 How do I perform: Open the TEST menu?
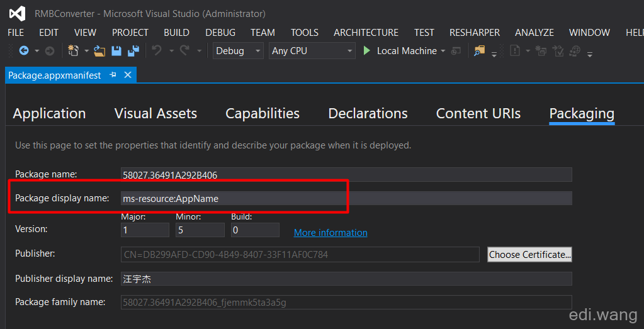click(424, 33)
